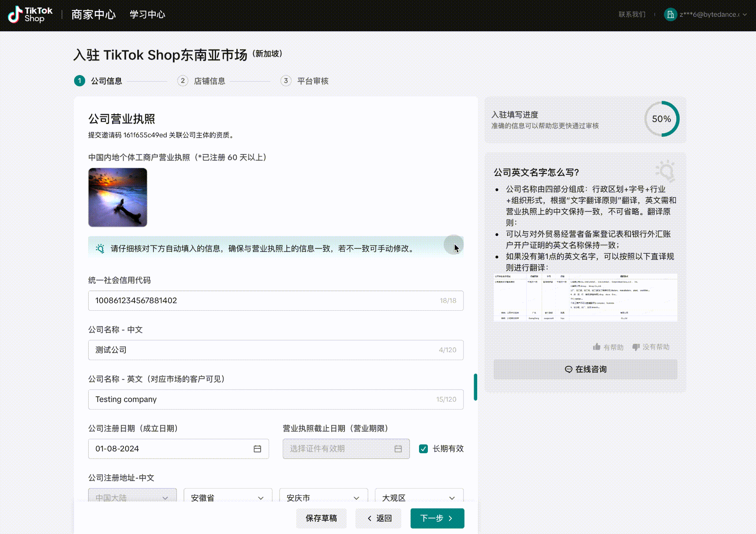This screenshot has width=756, height=534.
Task: Click the 在线咨询 button
Action: pyautogui.click(x=585, y=369)
